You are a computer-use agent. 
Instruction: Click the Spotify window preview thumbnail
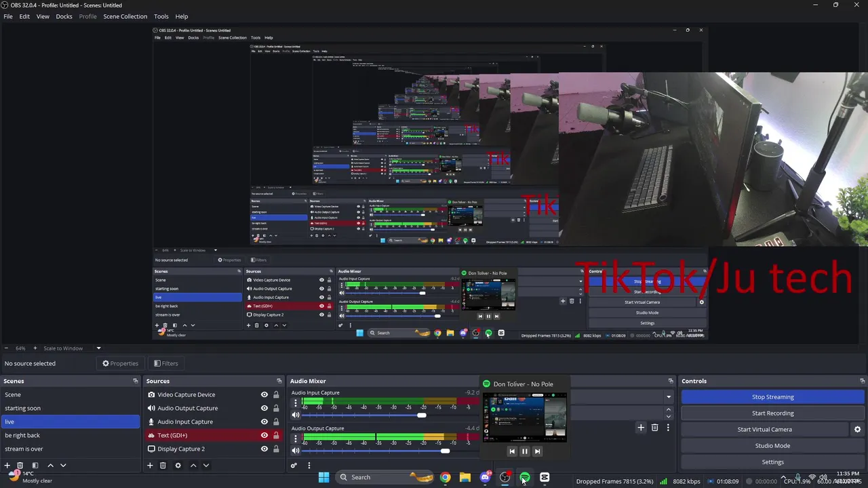pos(524,418)
